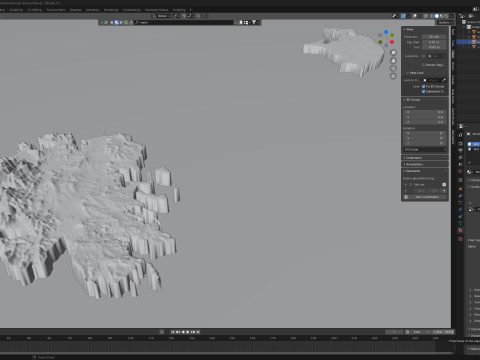Click the timeline Start frame field

421,332
